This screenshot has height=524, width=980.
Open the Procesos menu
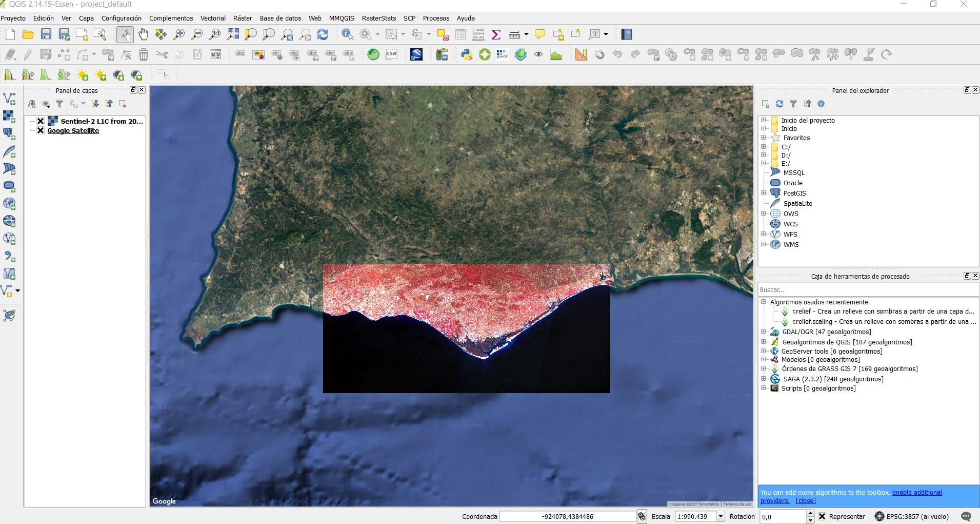point(436,18)
